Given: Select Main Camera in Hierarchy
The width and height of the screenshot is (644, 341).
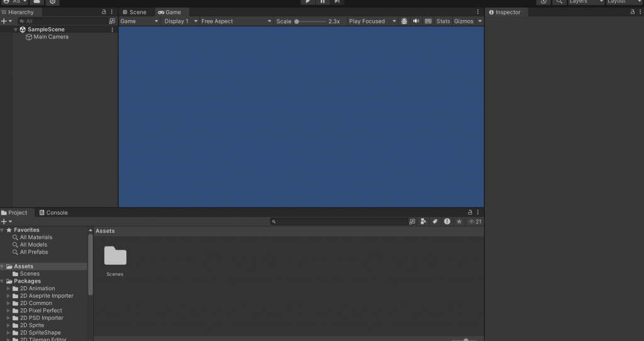Looking at the screenshot, I should 51,36.
